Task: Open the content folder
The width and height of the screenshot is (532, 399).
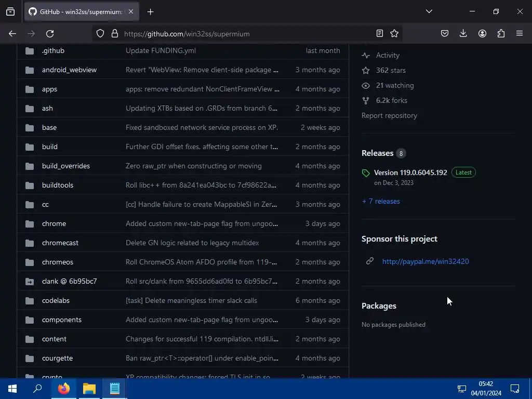Action: tap(54, 339)
